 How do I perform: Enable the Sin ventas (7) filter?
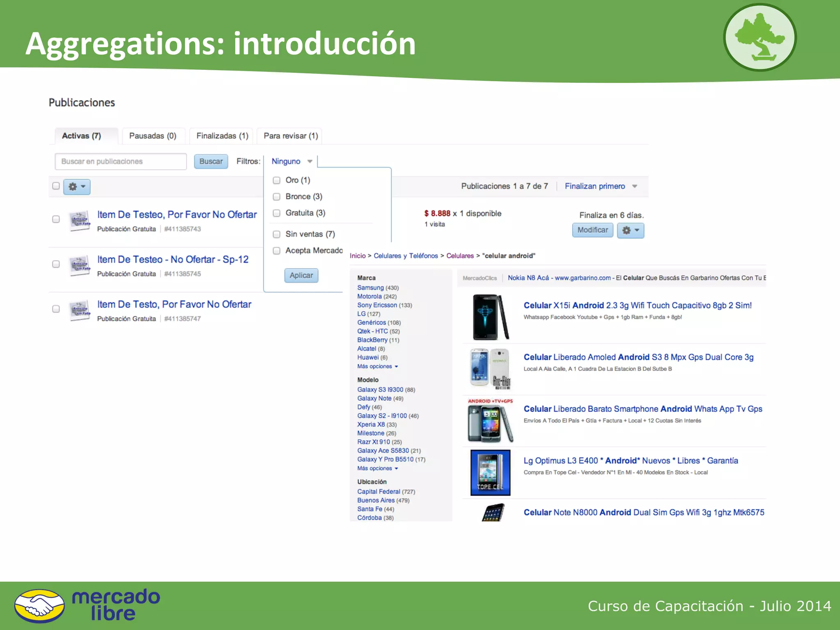coord(277,234)
